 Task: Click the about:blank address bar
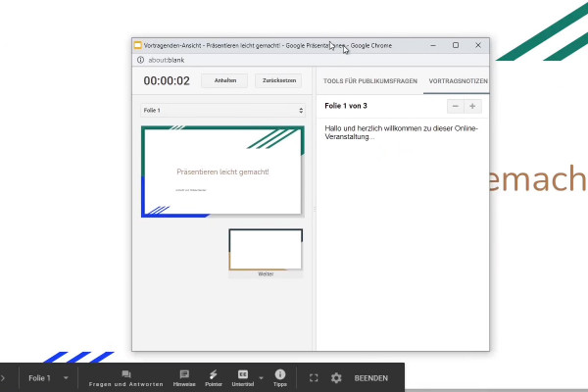(167, 60)
